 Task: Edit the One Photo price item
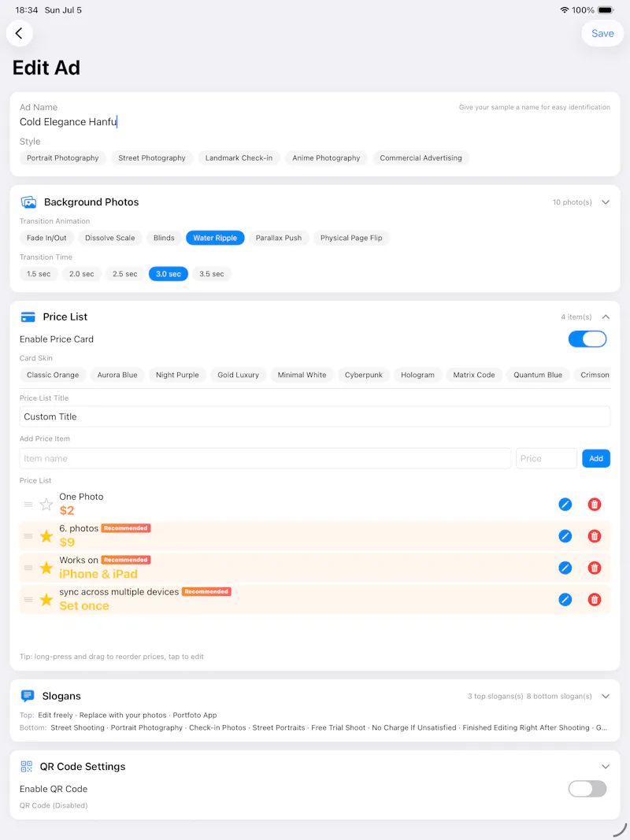(x=565, y=504)
